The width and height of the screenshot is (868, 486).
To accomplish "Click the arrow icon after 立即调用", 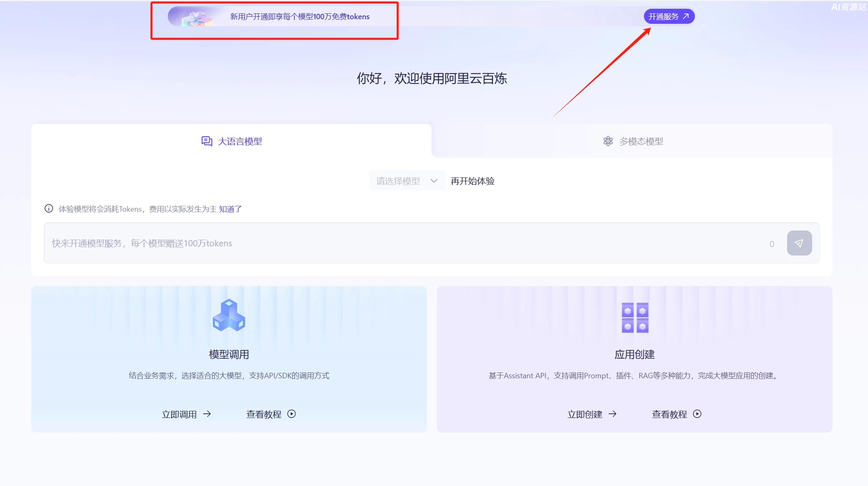I will click(x=207, y=414).
